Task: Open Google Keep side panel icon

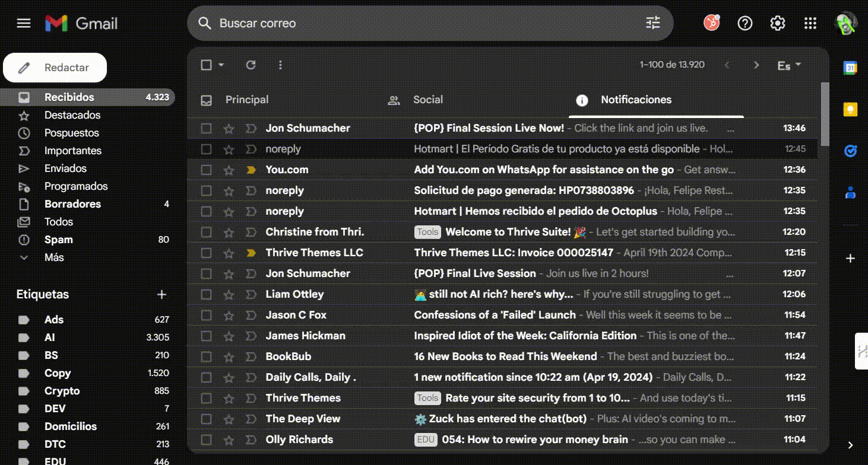Action: pyautogui.click(x=850, y=109)
